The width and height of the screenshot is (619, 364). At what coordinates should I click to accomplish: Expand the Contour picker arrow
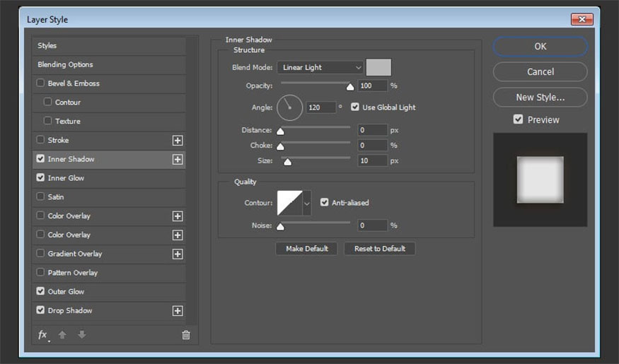pos(307,203)
